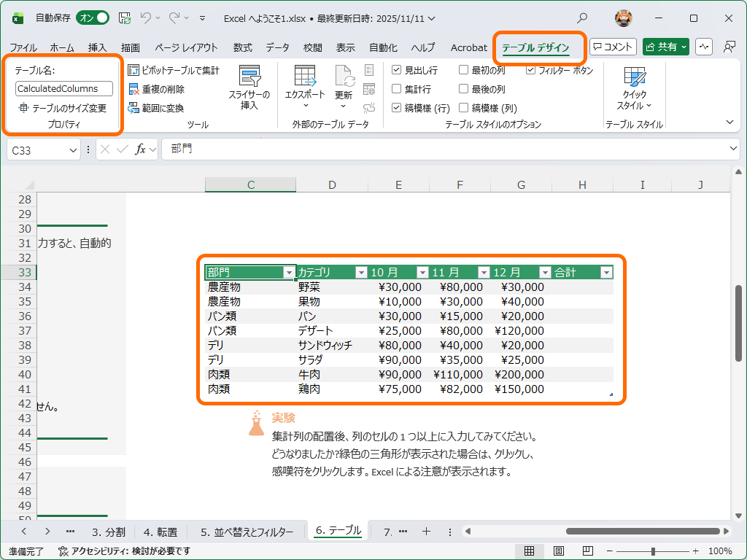Toggle Header Row (見出し行) checkbox
The width and height of the screenshot is (747, 560).
pos(396,70)
